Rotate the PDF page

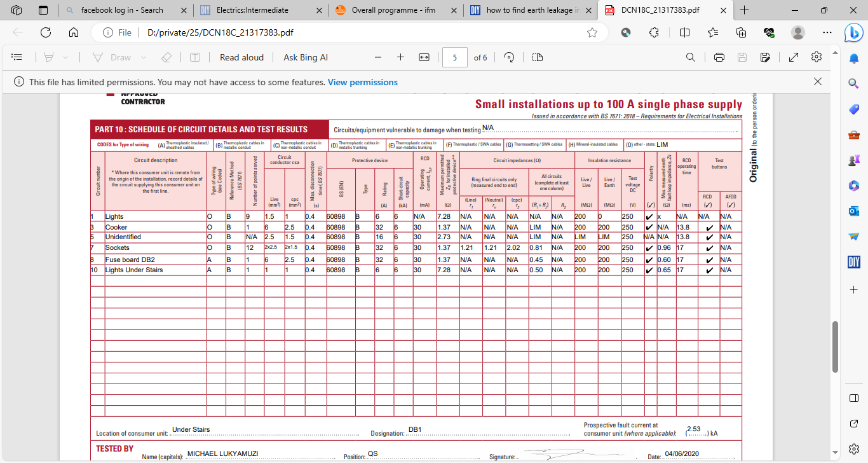508,57
